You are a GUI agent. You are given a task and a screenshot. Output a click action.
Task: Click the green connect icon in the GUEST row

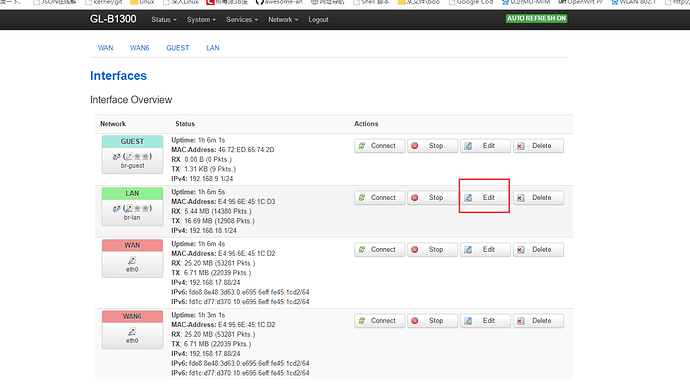click(362, 146)
